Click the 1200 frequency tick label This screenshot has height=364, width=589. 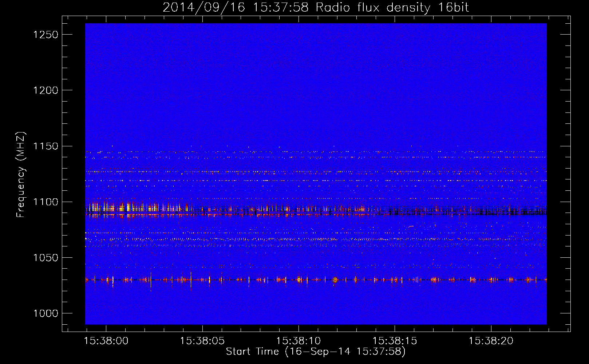pos(46,90)
